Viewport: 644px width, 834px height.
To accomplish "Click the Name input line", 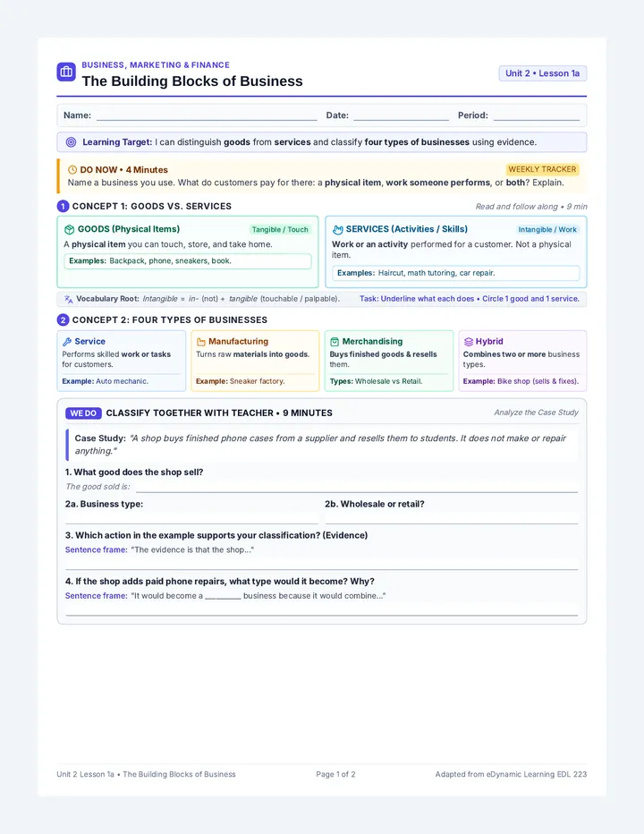I will pos(207,116).
